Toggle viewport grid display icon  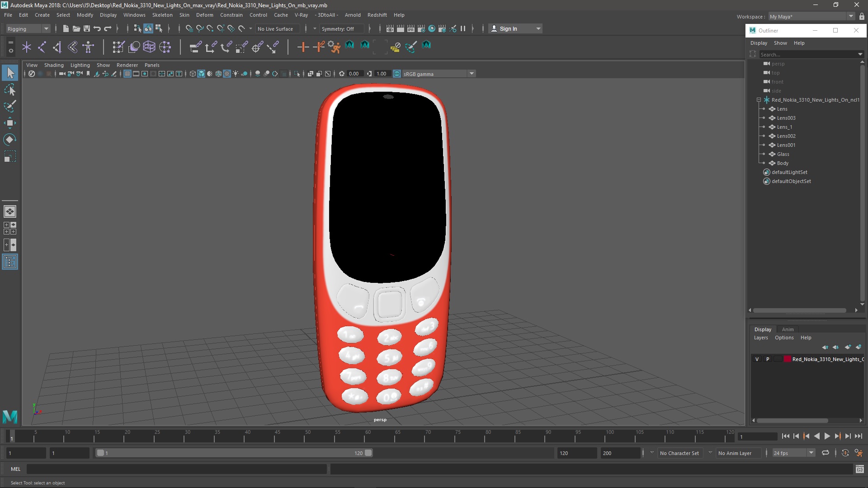[x=127, y=74]
